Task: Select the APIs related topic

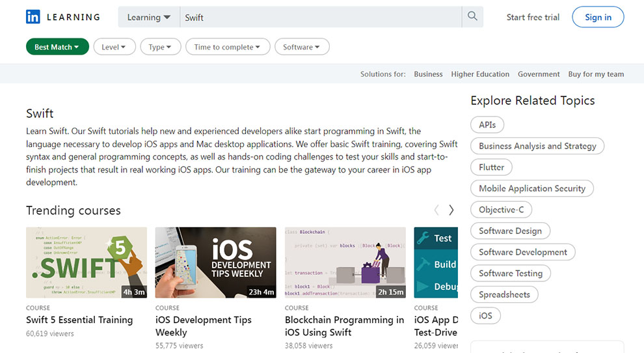Action: [x=487, y=124]
